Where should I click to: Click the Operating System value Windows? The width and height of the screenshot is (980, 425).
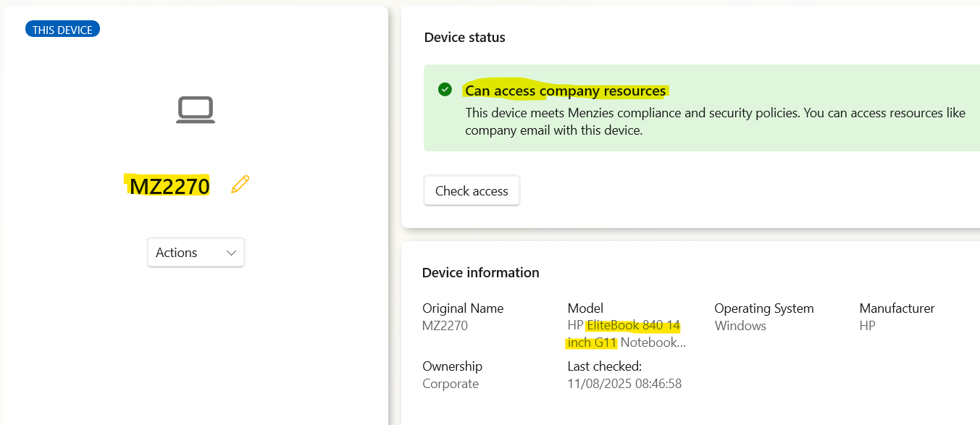(x=740, y=326)
